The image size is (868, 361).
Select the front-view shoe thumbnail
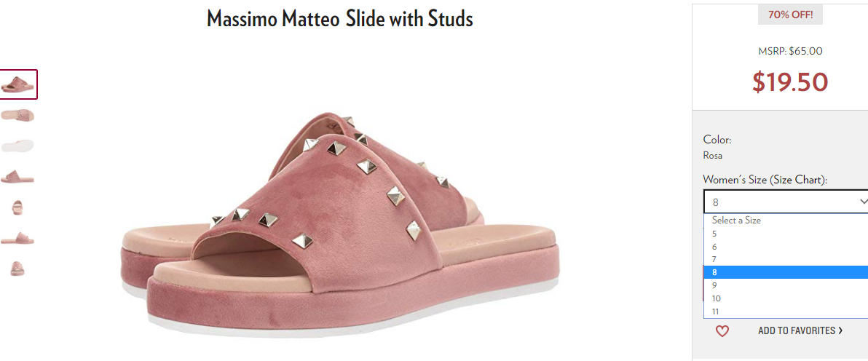(17, 207)
